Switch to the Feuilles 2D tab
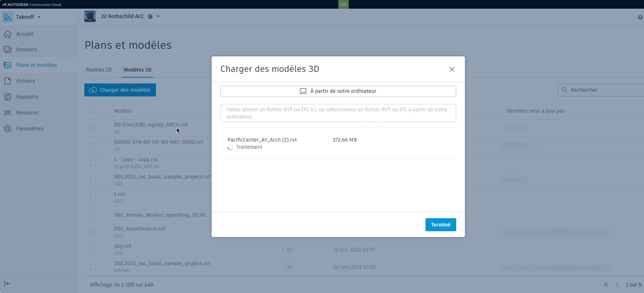Image resolution: width=644 pixels, height=293 pixels. pos(99,69)
